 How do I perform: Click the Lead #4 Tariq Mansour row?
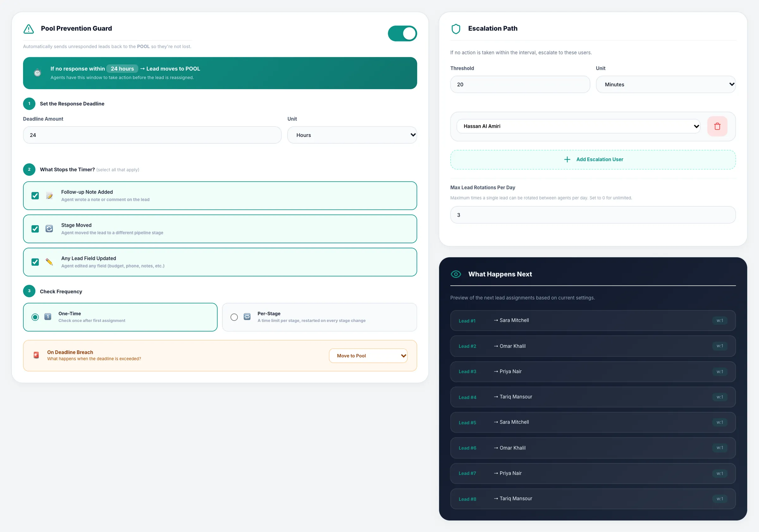593,397
